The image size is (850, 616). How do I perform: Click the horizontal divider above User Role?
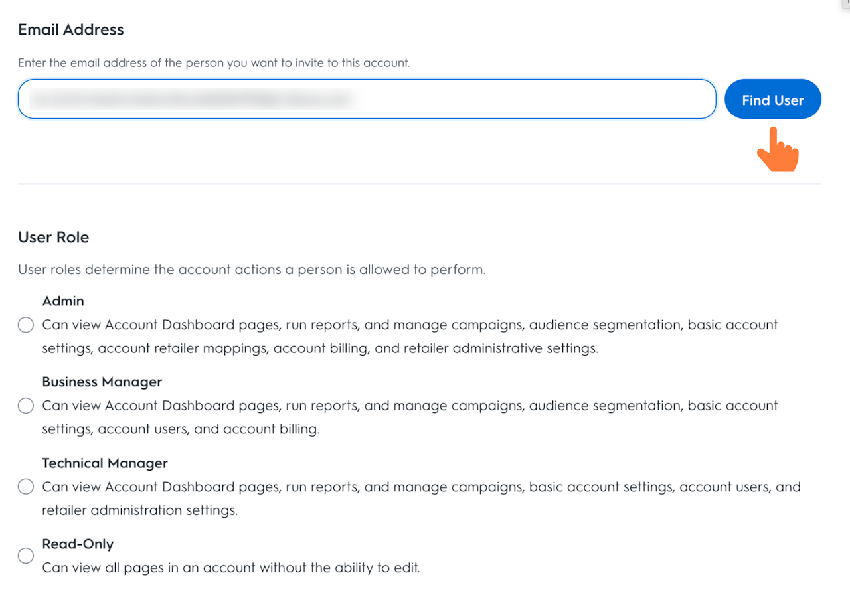pos(420,184)
